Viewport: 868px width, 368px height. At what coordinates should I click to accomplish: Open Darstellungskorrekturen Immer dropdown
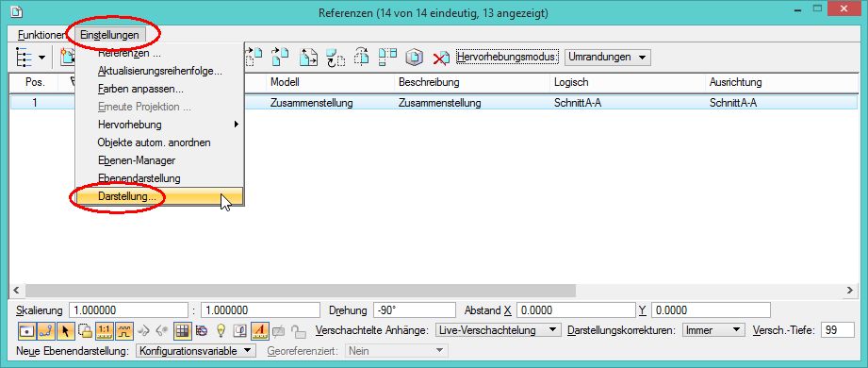[x=713, y=329]
